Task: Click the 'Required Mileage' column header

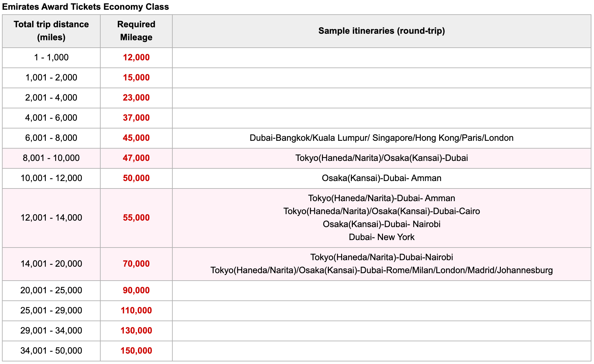Action: pos(136,31)
